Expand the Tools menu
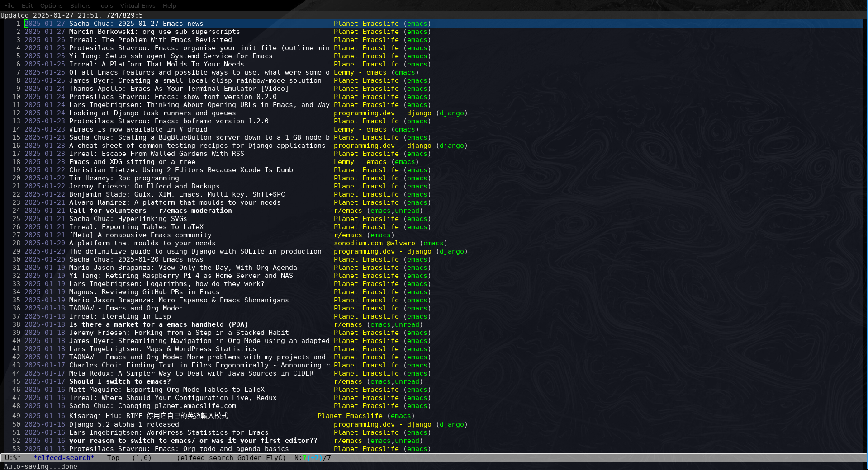This screenshot has height=470, width=868. coord(105,5)
